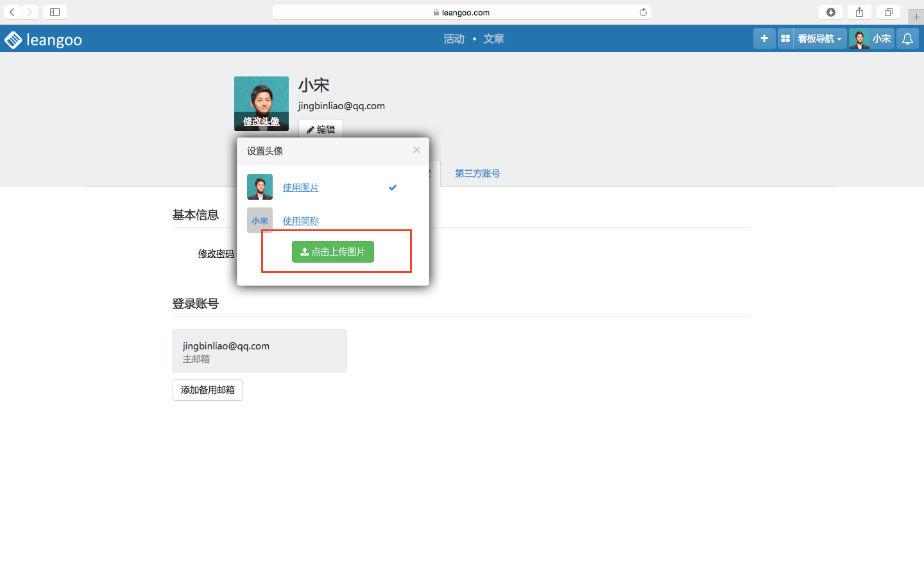The width and height of the screenshot is (924, 578).
Task: Open a new browser tab with plus
Action: click(916, 17)
